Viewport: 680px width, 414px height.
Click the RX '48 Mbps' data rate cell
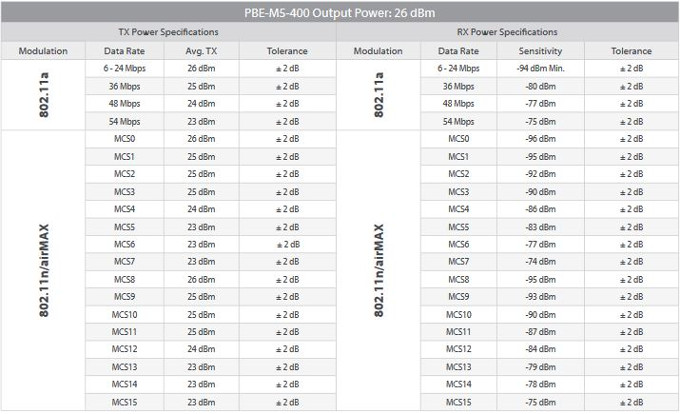(x=458, y=104)
